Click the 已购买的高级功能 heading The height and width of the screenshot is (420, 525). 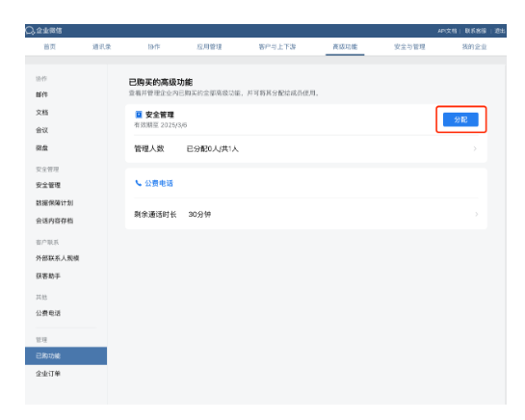click(161, 82)
